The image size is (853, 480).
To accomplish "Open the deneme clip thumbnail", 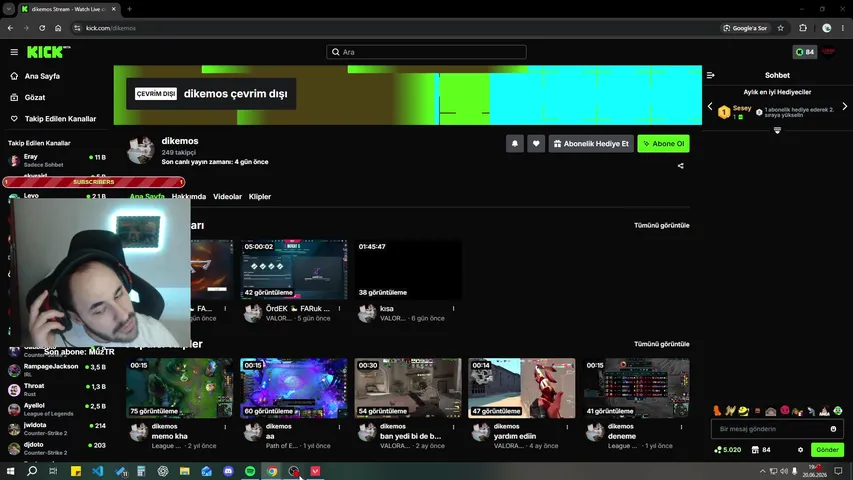I will click(x=636, y=388).
